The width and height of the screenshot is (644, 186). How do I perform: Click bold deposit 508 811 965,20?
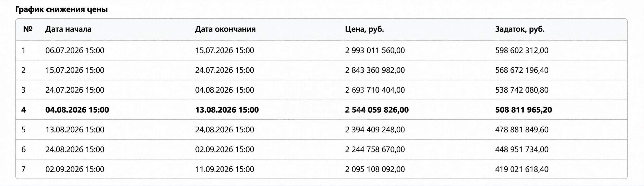[523, 110]
